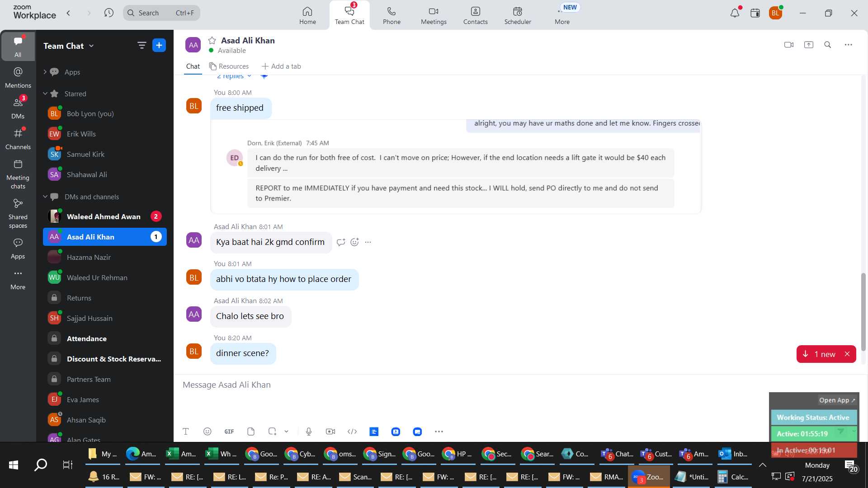Image resolution: width=868 pixels, height=488 pixels.
Task: Open Waleed Ahmed Awan chat
Action: [105, 216]
